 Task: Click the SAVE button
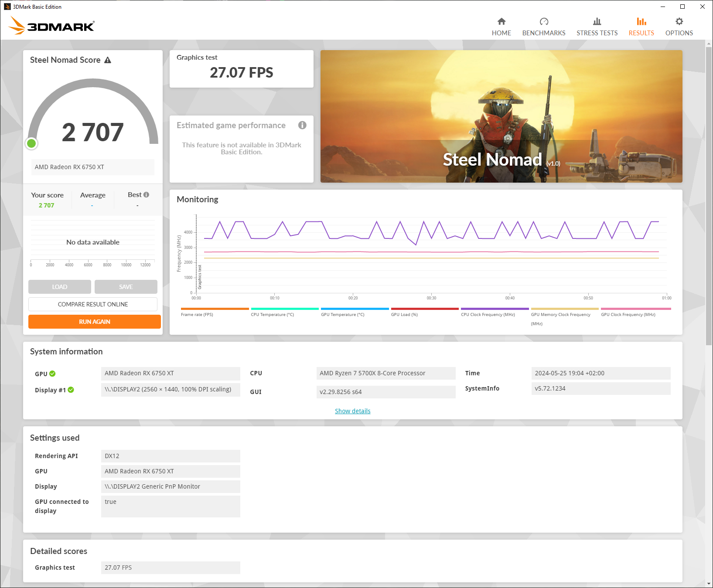coord(126,287)
